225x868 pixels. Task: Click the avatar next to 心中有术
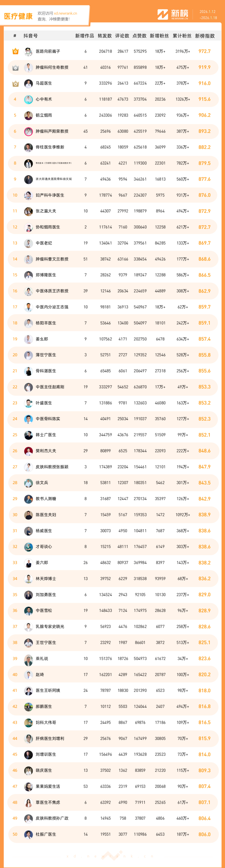coord(28,99)
